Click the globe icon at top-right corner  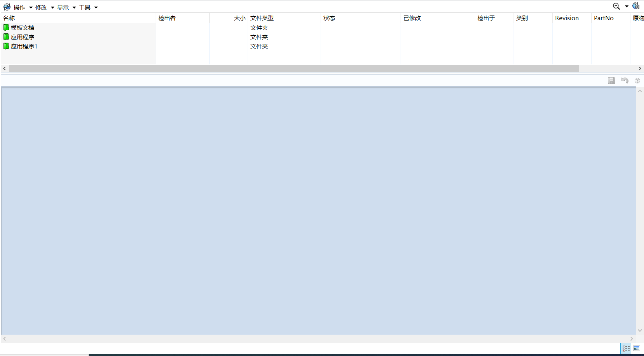(636, 6)
